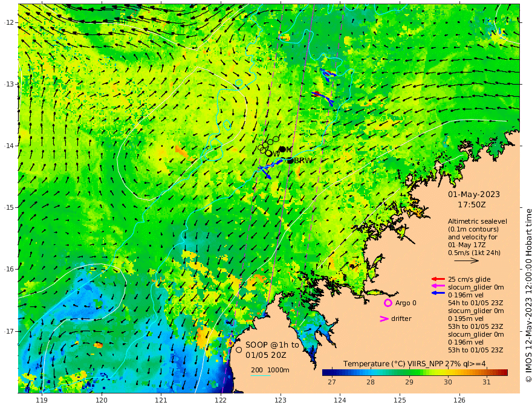Click the Altimetric sealevel text
532x411 pixels.
click(x=478, y=221)
